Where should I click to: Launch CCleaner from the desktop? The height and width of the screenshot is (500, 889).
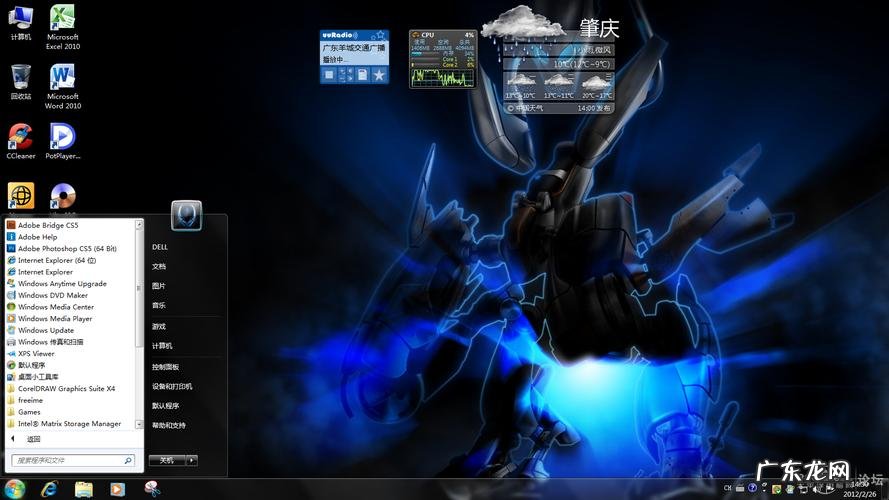20,137
